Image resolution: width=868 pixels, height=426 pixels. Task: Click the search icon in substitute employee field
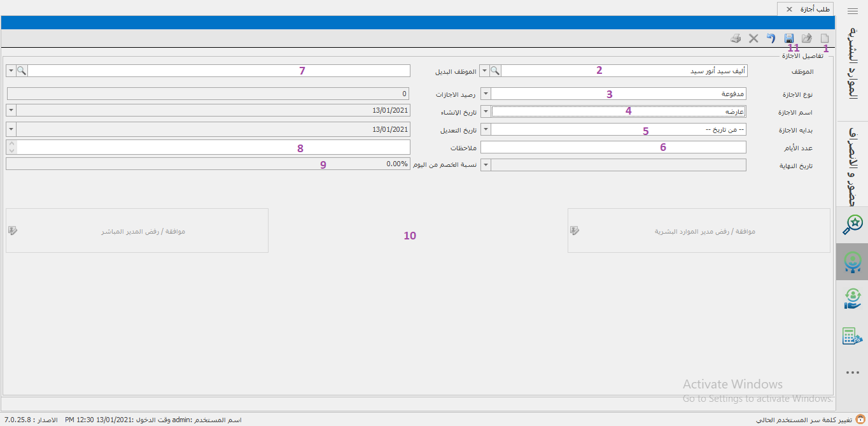point(22,71)
